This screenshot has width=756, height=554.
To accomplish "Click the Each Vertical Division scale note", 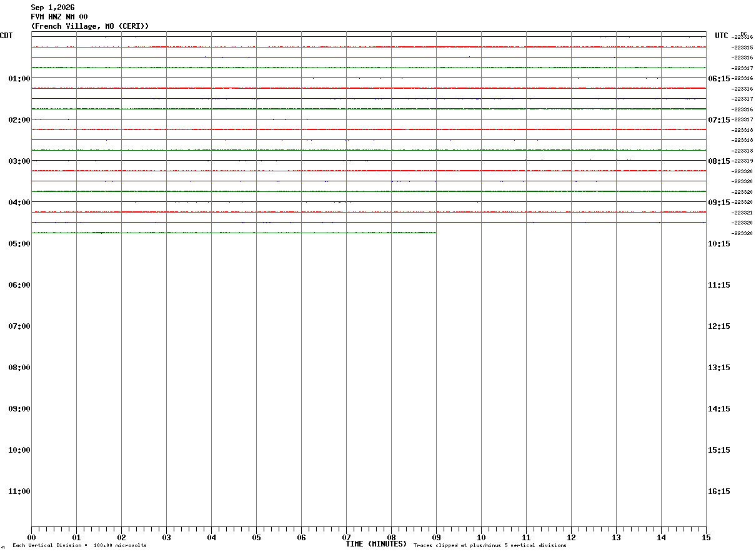I will pos(79,546).
